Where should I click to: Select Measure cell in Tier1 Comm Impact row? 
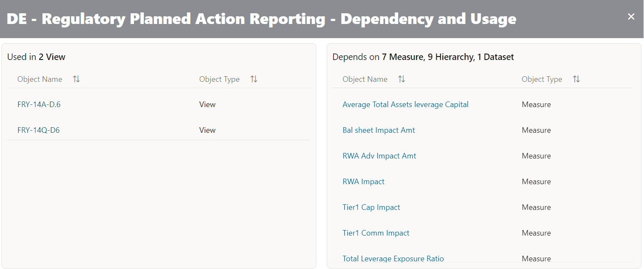(x=536, y=233)
